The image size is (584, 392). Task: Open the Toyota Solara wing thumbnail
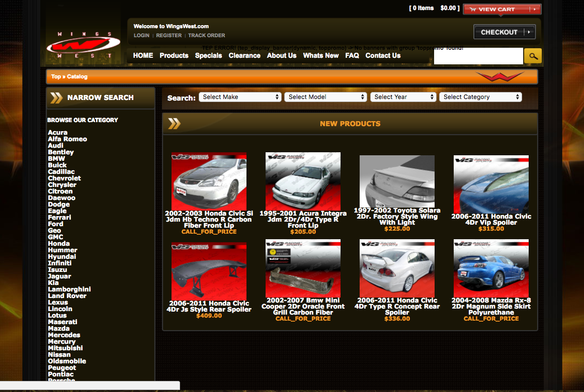coord(397,181)
